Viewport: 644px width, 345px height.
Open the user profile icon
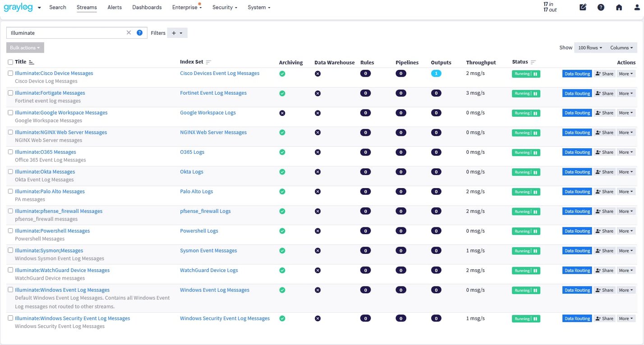pos(637,7)
